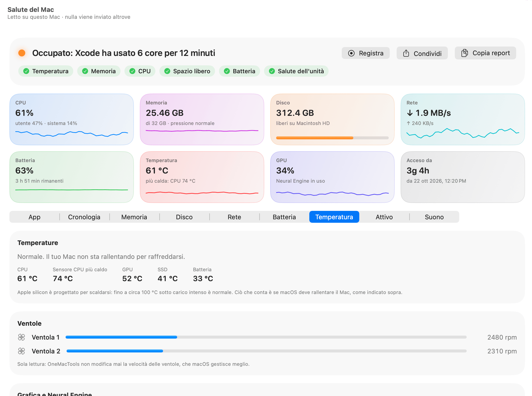Click the green checkmark beside Salute dell'unità
Screen dimensions: 532x396
pos(272,71)
